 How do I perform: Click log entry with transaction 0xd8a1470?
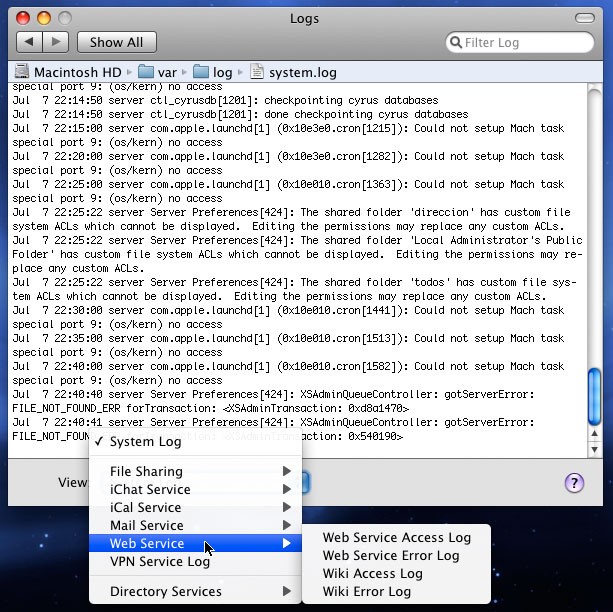coord(273,401)
